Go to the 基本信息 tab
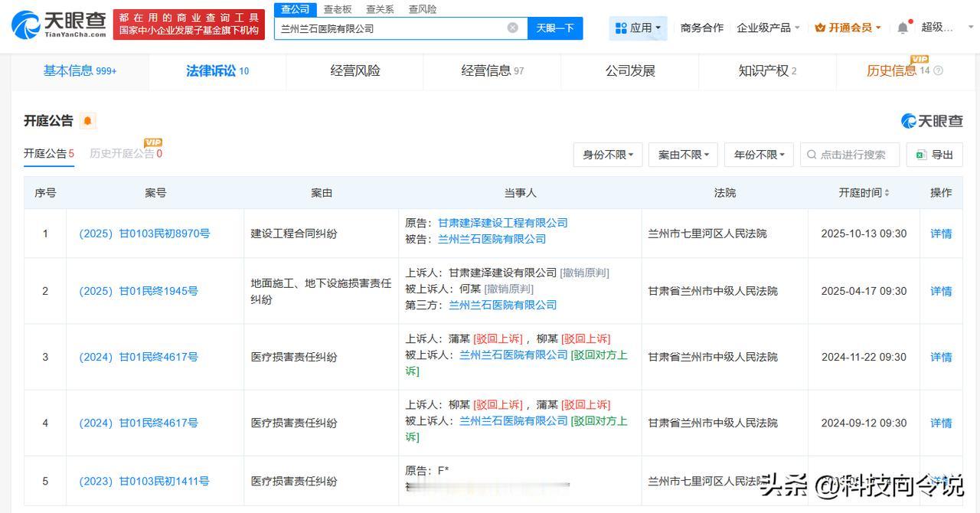The height and width of the screenshot is (513, 980). tap(80, 71)
